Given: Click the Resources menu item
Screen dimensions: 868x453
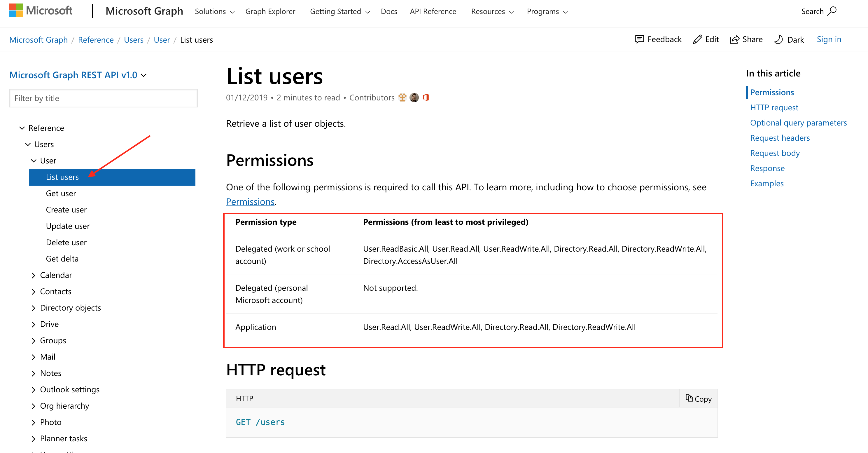Looking at the screenshot, I should (x=492, y=11).
